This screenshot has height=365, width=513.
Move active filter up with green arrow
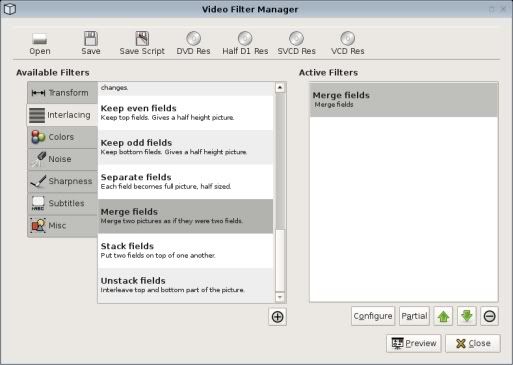point(443,316)
